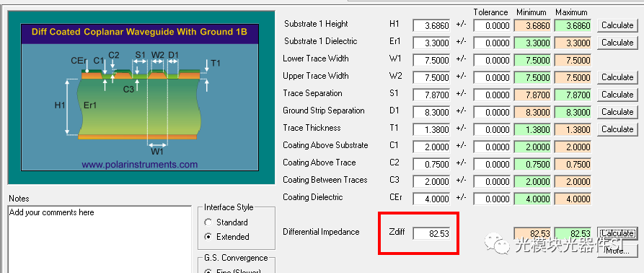Screen dimensions: 644x273
Task: Click the T1 minimum value 1.3800
Action: 532,129
